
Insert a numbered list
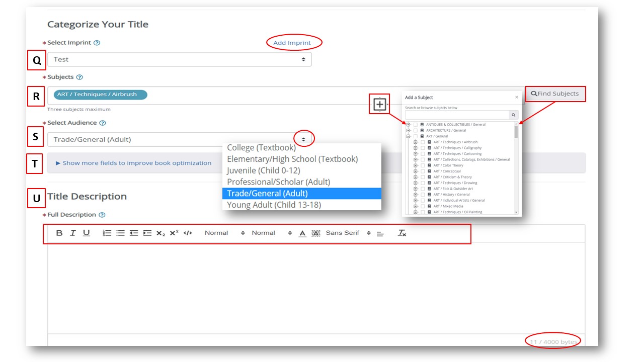click(107, 233)
